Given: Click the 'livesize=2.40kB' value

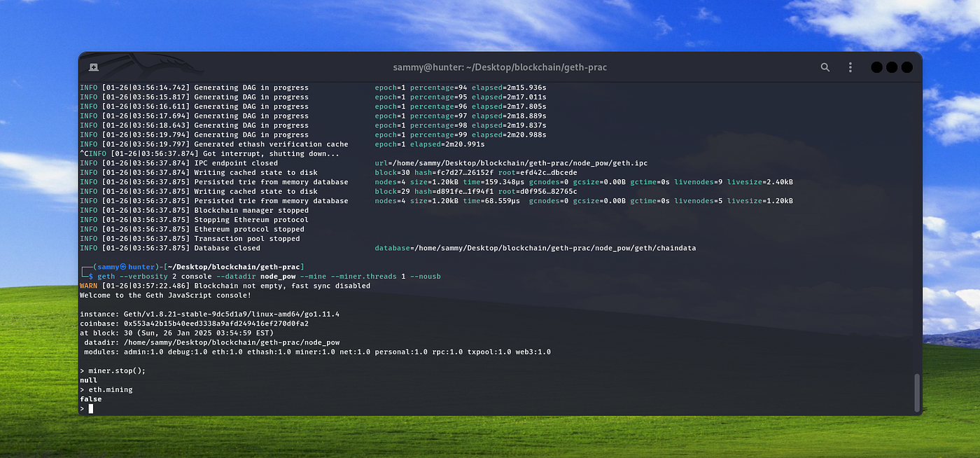Looking at the screenshot, I should tap(759, 182).
